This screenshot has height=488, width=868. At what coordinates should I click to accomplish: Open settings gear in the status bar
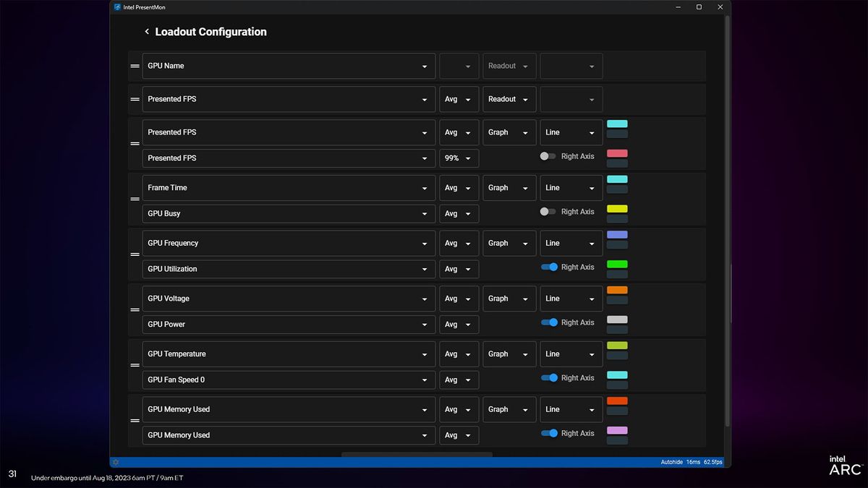[x=116, y=462]
